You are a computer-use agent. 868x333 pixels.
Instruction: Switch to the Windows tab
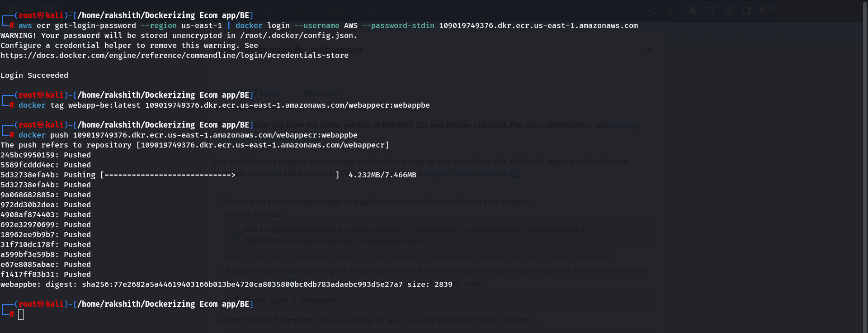[320, 93]
